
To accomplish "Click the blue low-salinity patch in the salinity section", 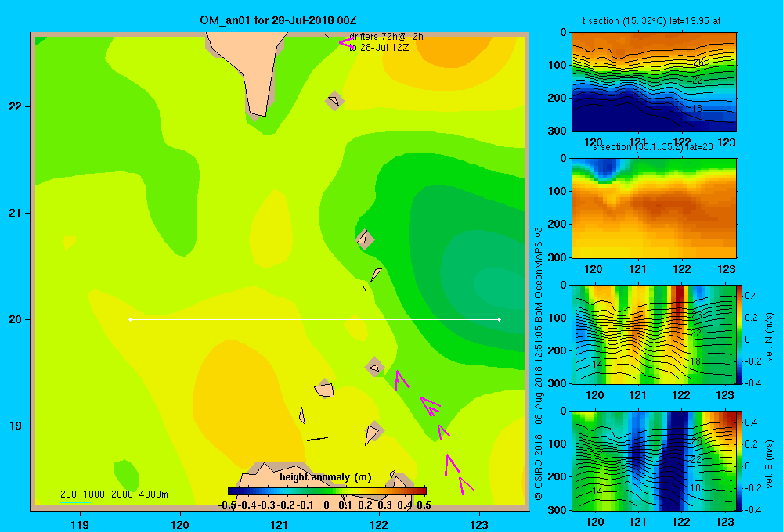I will 604,167.
